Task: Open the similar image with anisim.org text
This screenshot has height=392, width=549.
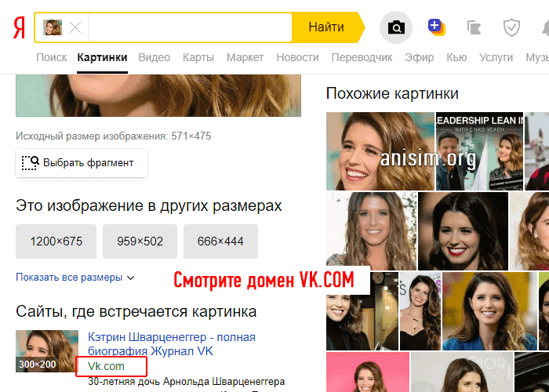Action: coord(380,151)
